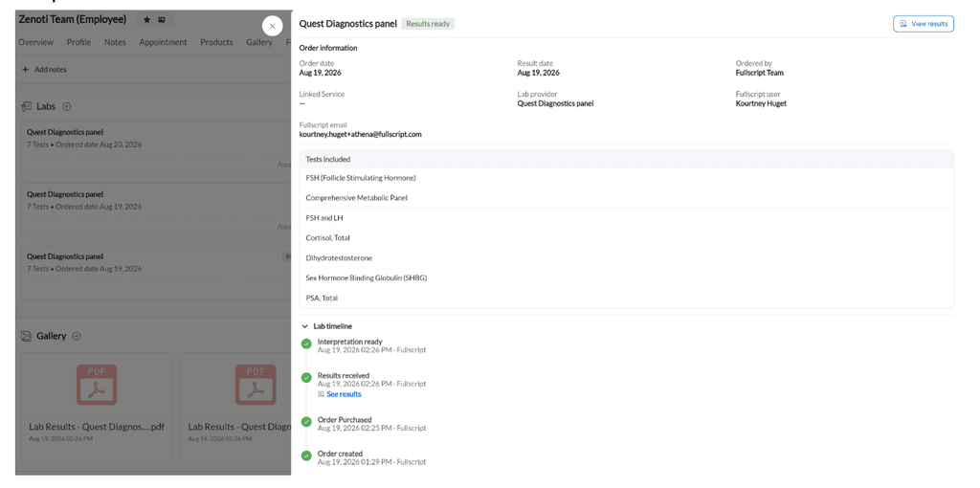Click the Fullscript email address text

[x=361, y=134]
